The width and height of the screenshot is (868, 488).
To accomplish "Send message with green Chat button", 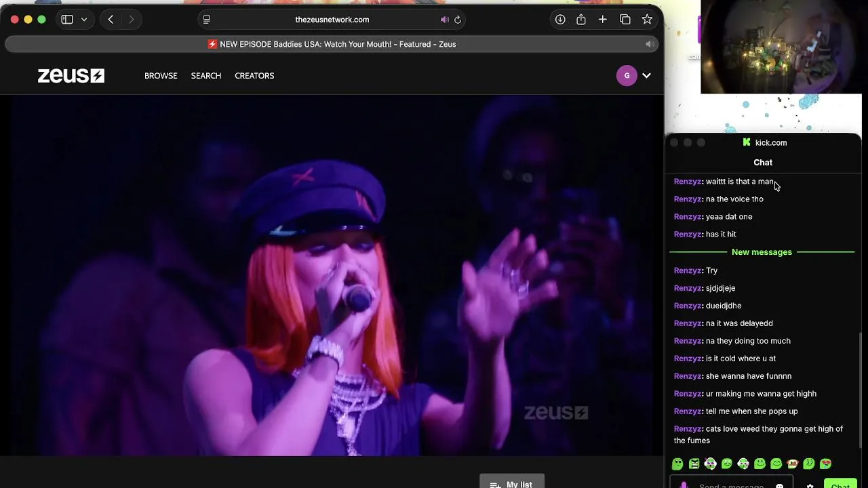I will pos(840,485).
